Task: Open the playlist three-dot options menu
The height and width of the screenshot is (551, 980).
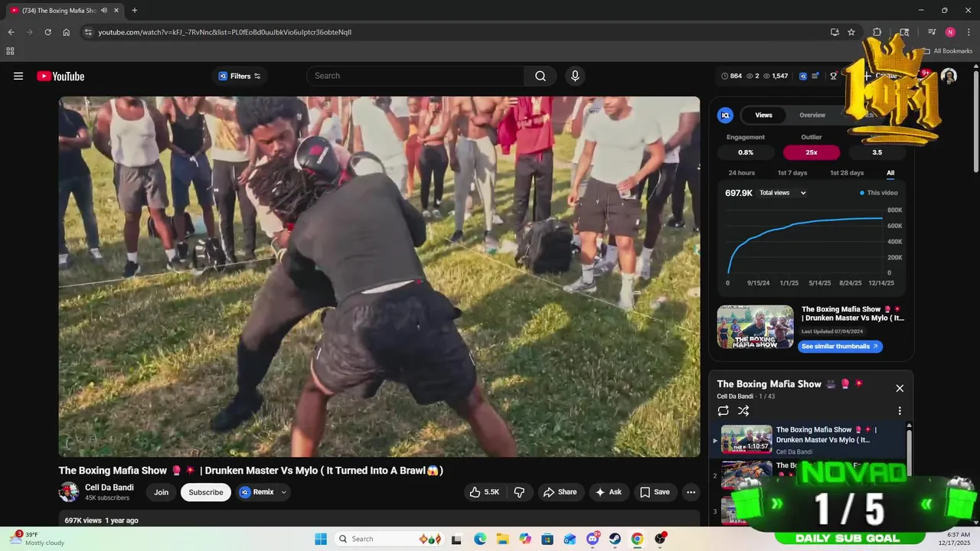Action: pyautogui.click(x=900, y=411)
